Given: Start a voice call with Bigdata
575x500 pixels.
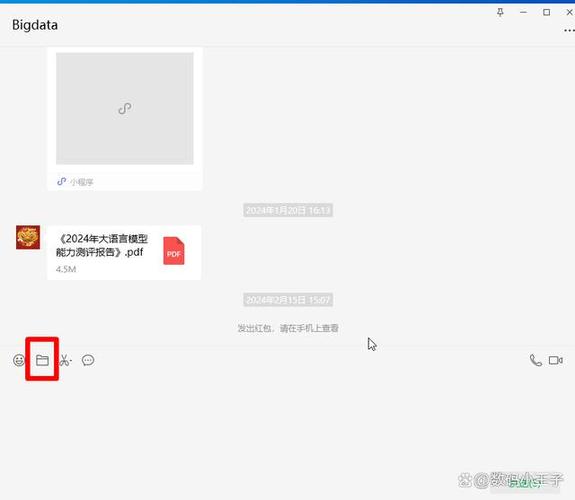Looking at the screenshot, I should 536,360.
